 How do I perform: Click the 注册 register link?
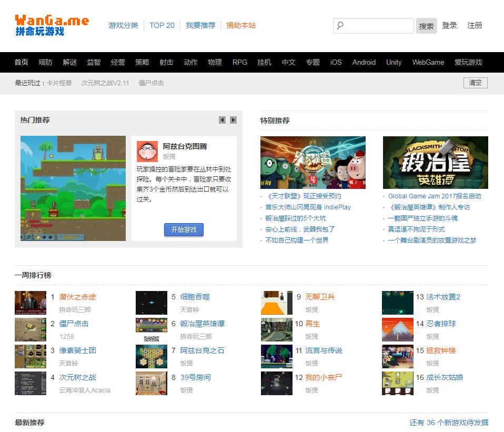[475, 25]
